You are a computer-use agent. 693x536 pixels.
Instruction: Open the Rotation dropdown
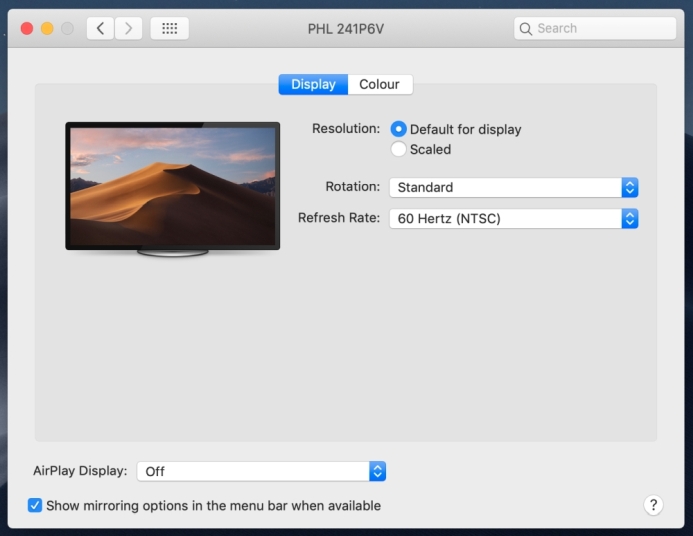(x=514, y=187)
